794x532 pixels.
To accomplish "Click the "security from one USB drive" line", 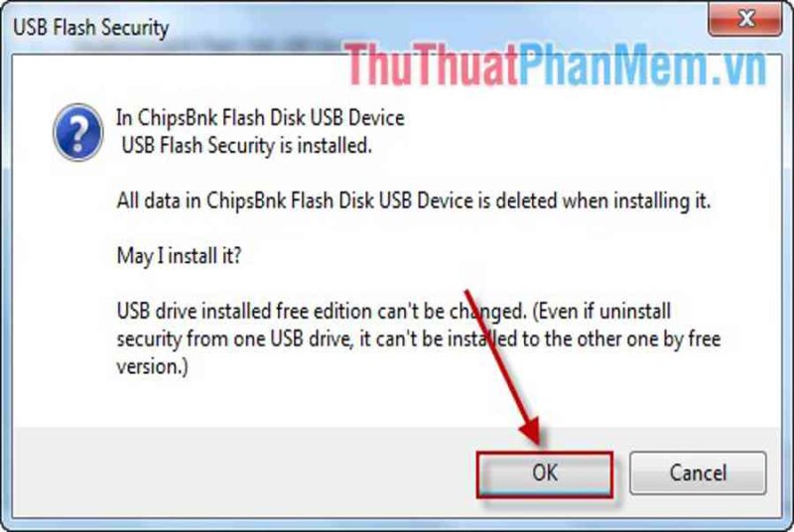I will (418, 338).
